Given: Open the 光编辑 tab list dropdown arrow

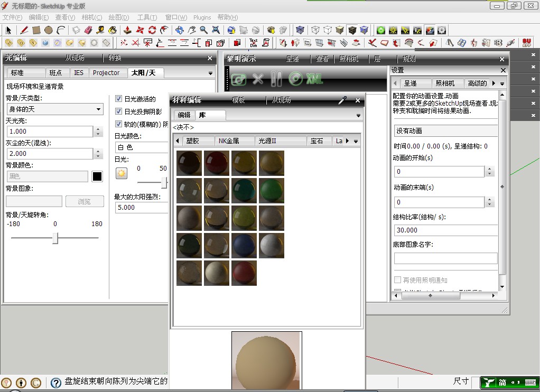Looking at the screenshot, I should tap(210, 73).
